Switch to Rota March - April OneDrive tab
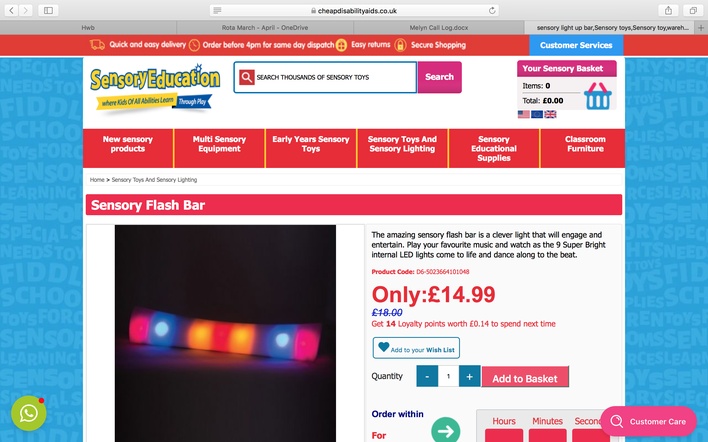Viewport: 708px width, 442px height. click(x=265, y=28)
